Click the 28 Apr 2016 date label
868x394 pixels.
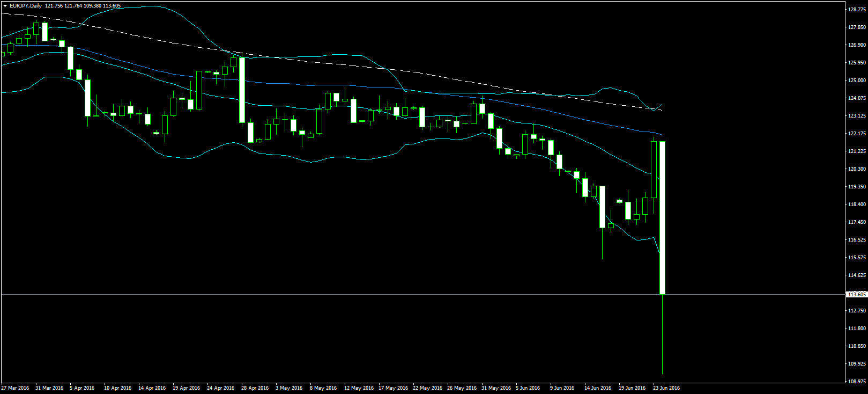tap(255, 388)
